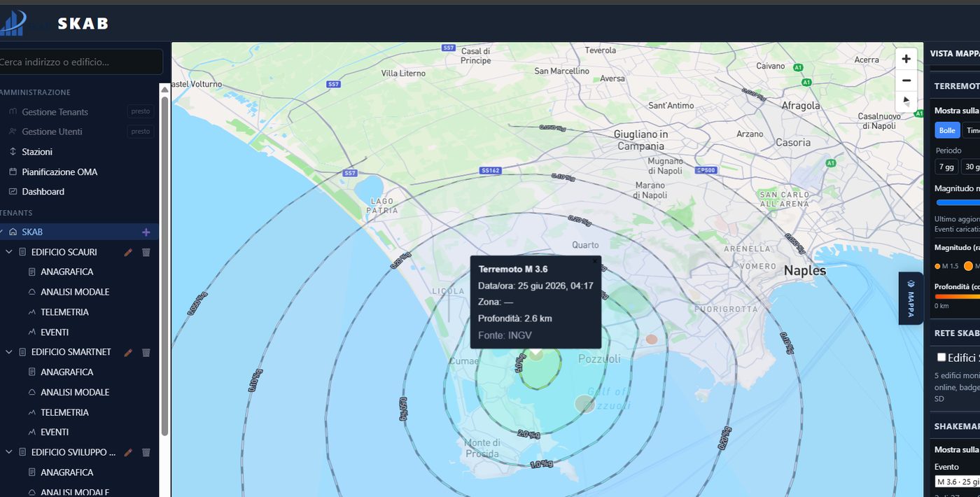Zoom out the map with minus button
The image size is (980, 497).
[x=906, y=80]
